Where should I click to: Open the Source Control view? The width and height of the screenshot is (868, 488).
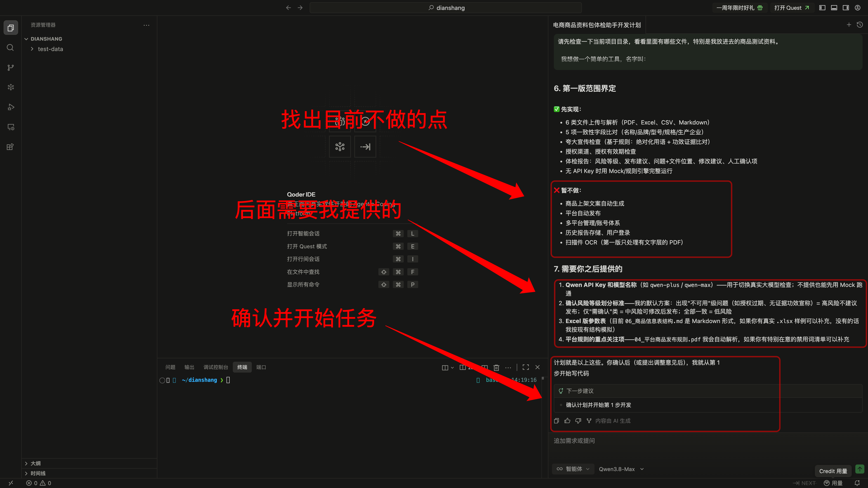coord(11,68)
